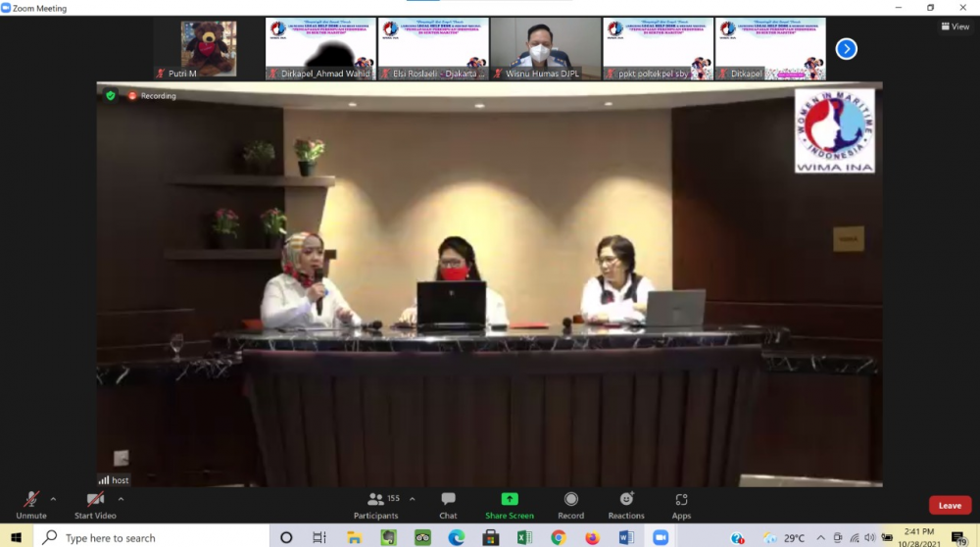Expand the arrow next to Participants count
The width and height of the screenshot is (980, 547).
tap(413, 499)
